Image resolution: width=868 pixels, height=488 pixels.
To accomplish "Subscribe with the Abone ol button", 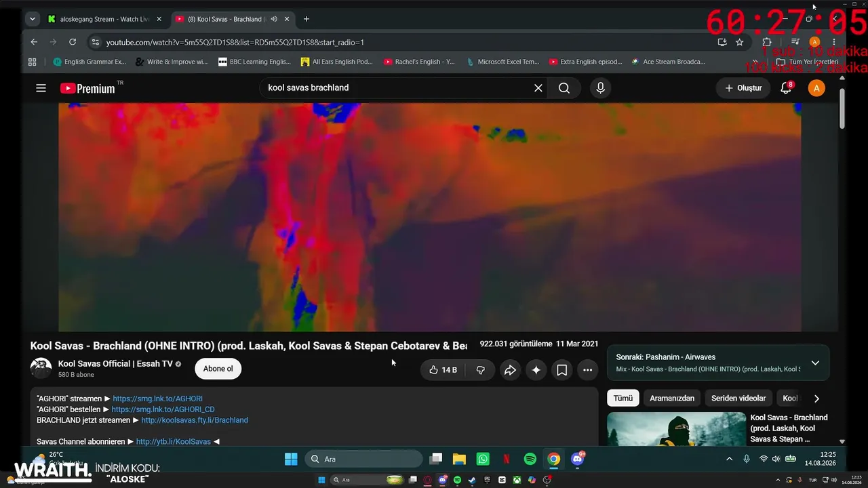I will coord(218,369).
